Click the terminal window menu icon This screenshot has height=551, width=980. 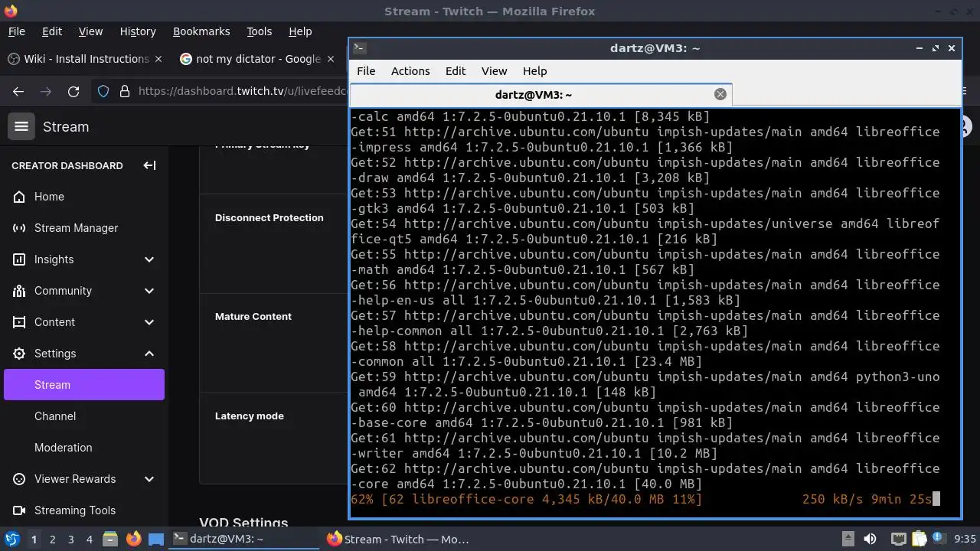359,47
